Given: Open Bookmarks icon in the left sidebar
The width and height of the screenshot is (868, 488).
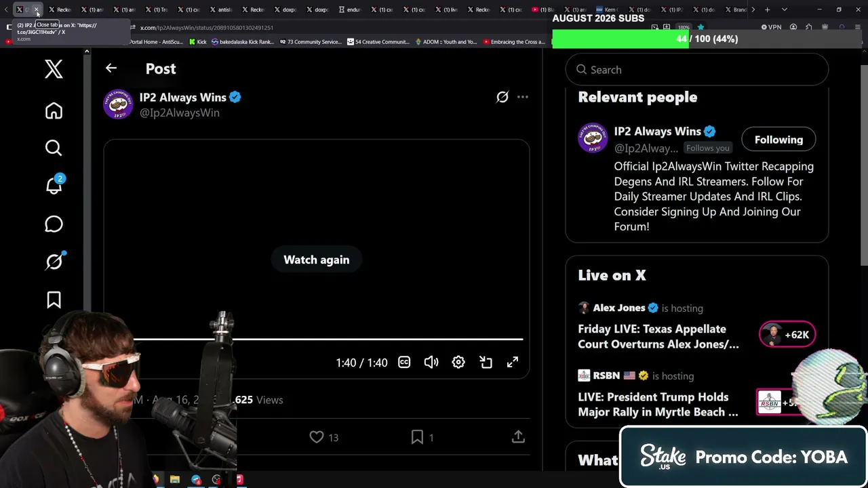Looking at the screenshot, I should pos(54,300).
